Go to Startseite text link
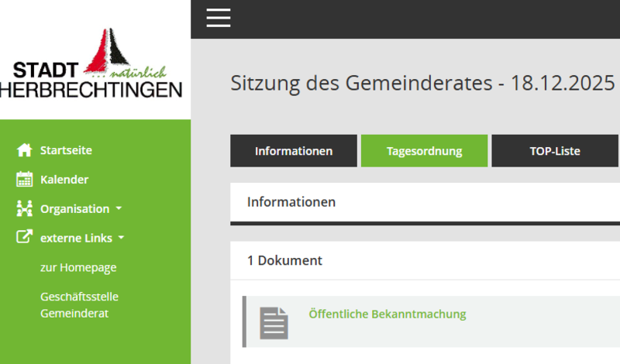 (x=66, y=150)
